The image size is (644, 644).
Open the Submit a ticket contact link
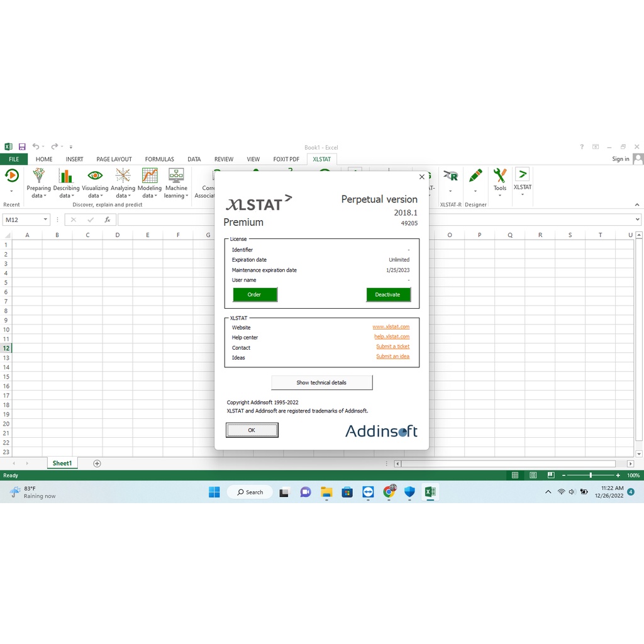tap(392, 347)
